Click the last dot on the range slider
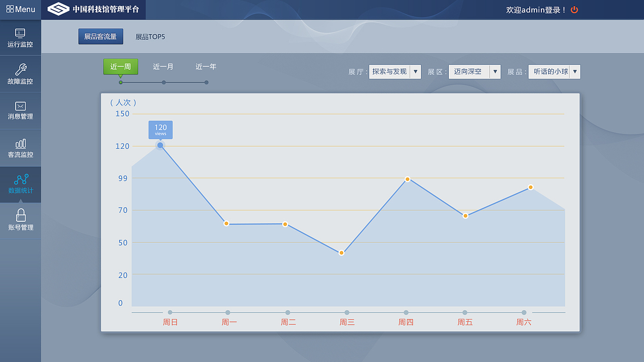Image resolution: width=644 pixels, height=362 pixels. 206,82
